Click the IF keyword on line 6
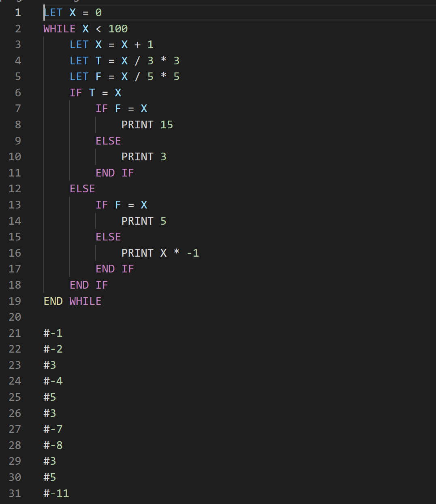This screenshot has width=436, height=504. click(x=76, y=93)
